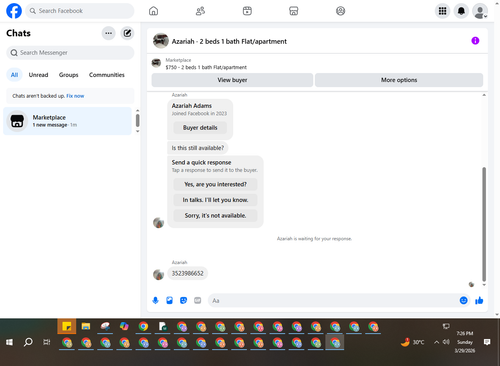Open File Explorer from the taskbar
Viewport: 500px width, 366px height.
86,326
